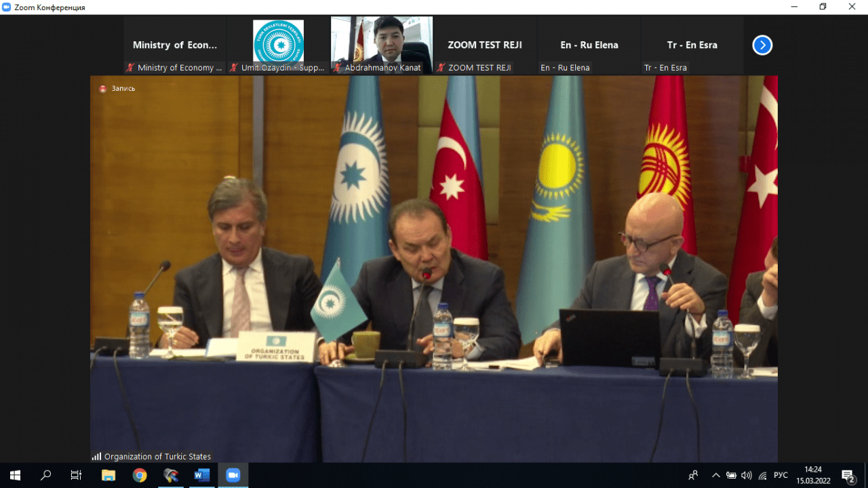Open Microsoft Word from the taskbar
This screenshot has width=868, height=488.
click(x=201, y=475)
